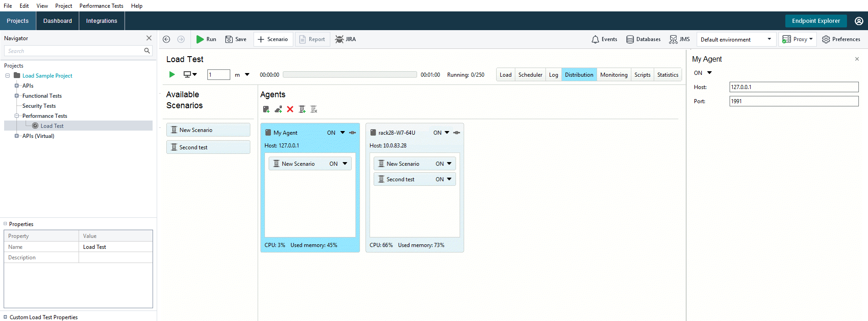868x321 pixels.
Task: Expand the APIs (Virtual) tree node
Action: 16,136
